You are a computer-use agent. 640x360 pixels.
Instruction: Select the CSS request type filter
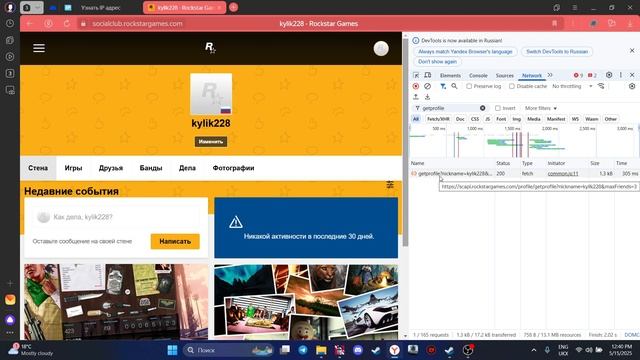(x=475, y=119)
